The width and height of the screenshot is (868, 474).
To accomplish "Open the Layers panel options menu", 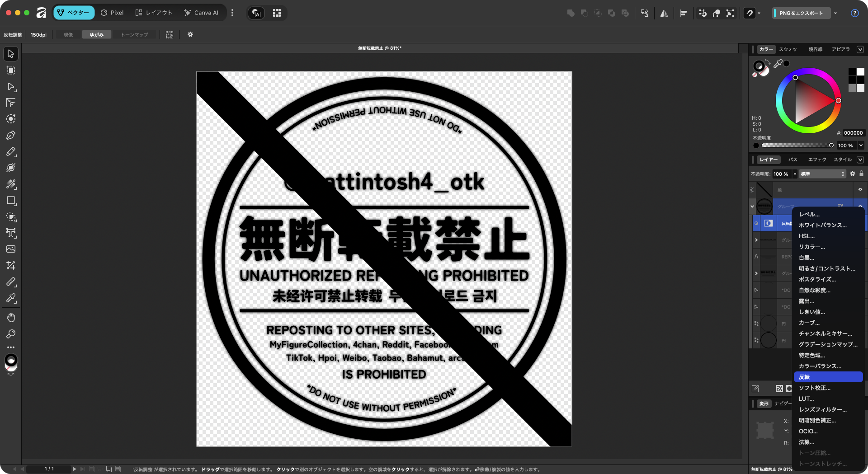I will point(860,160).
